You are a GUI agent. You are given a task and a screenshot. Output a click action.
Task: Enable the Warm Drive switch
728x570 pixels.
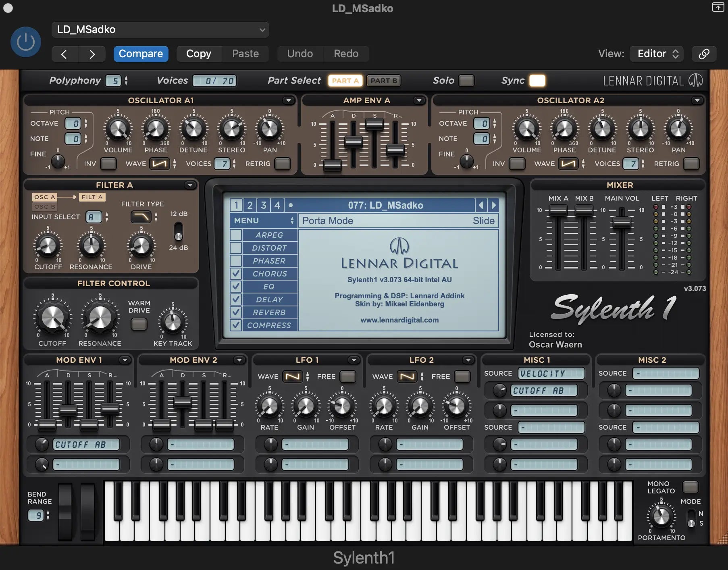139,324
